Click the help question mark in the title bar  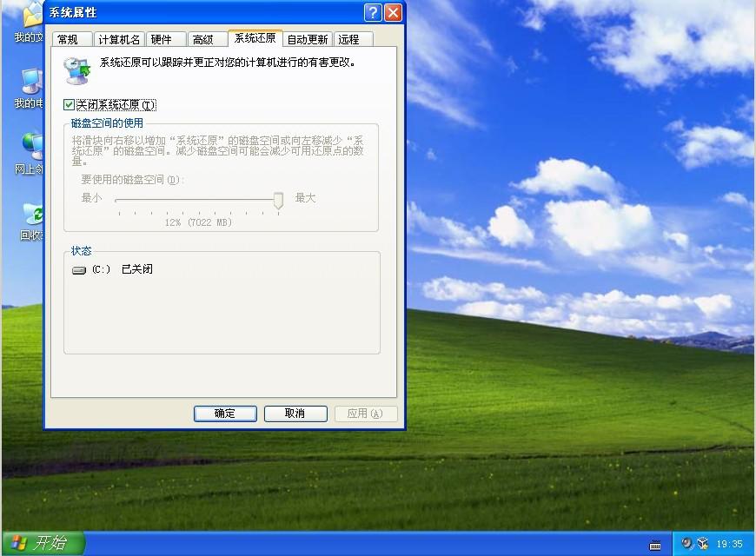point(372,12)
